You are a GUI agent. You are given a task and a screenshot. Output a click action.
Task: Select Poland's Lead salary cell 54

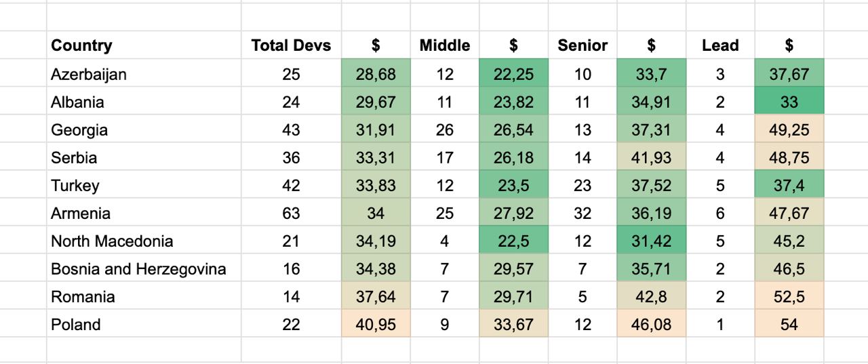[x=789, y=325]
